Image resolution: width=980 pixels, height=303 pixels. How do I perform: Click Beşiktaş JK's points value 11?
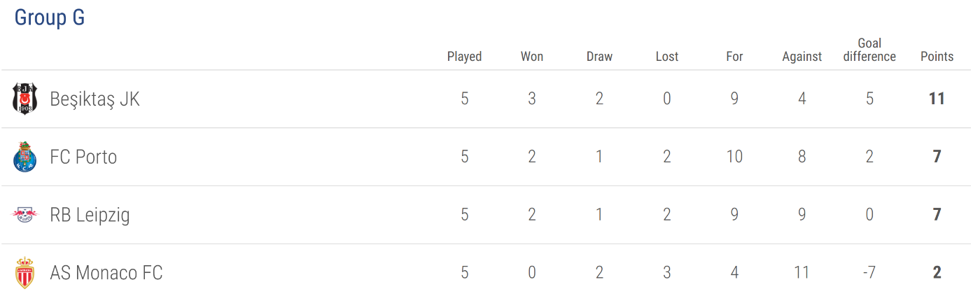click(x=937, y=99)
